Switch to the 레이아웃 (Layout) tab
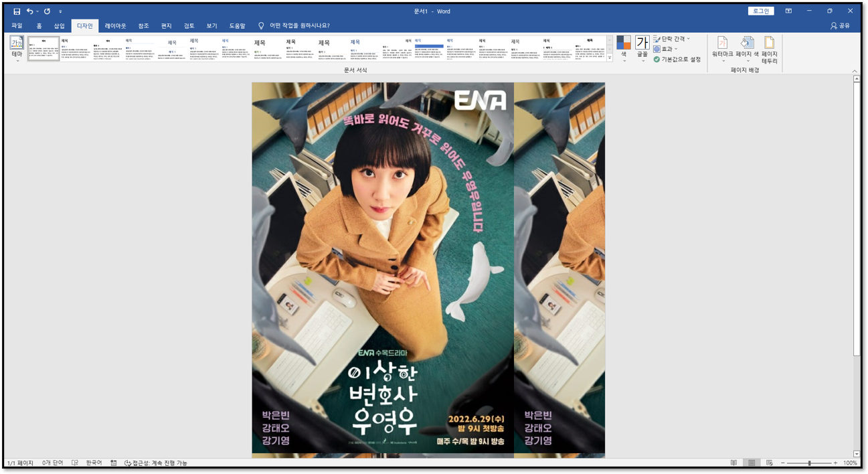Viewport: 868px width, 474px height. [115, 26]
